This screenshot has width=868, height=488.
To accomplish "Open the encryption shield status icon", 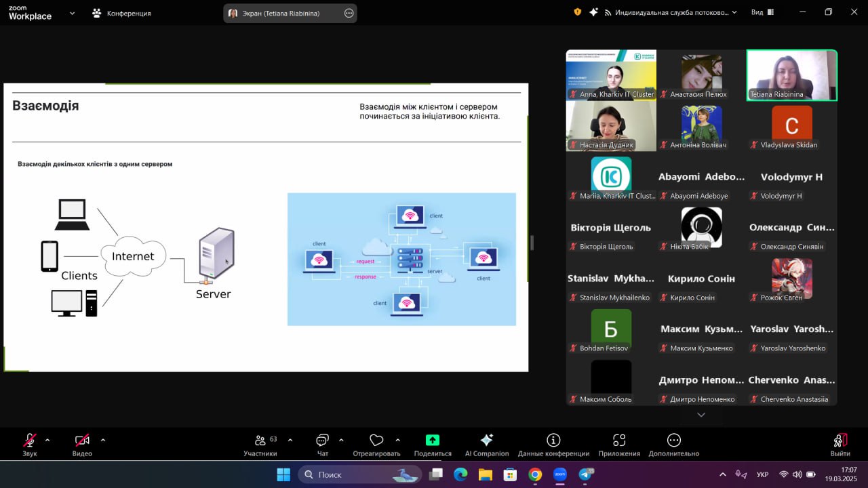I will tap(578, 12).
